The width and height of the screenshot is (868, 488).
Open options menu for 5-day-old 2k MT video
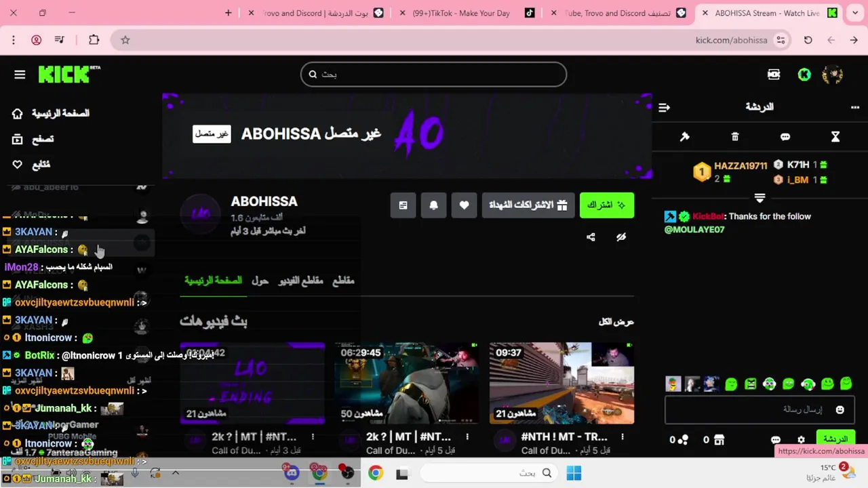467,437
